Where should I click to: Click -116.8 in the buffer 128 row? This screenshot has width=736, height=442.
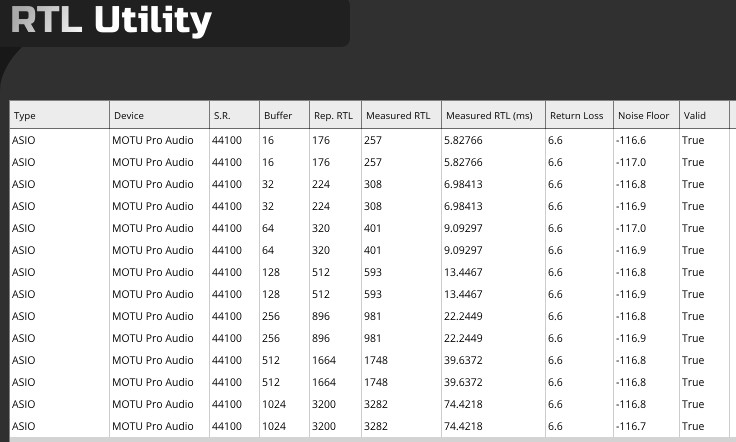click(x=632, y=272)
